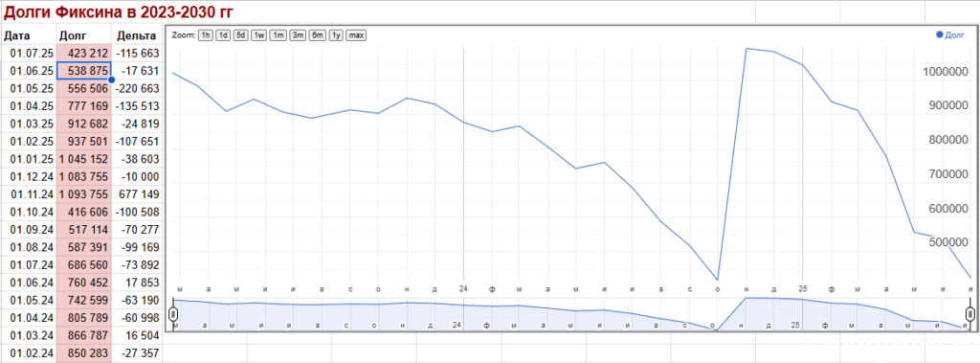Click right range slider handle

[x=969, y=313]
